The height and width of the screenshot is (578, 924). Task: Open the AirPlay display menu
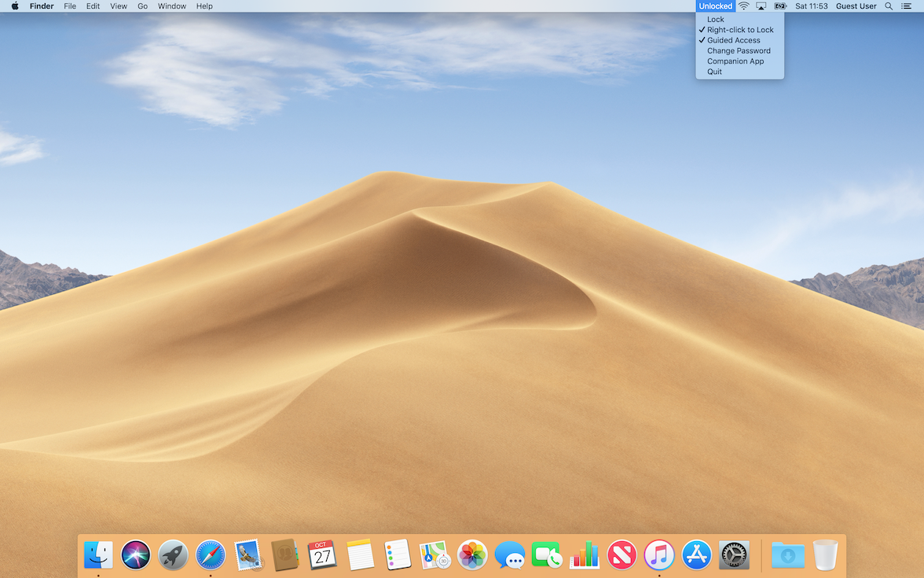pos(761,6)
